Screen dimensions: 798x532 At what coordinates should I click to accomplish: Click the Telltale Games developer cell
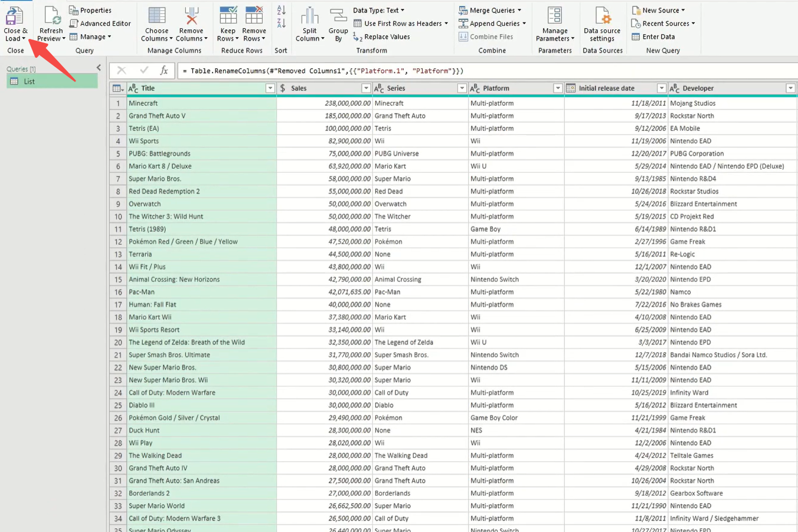point(732,455)
